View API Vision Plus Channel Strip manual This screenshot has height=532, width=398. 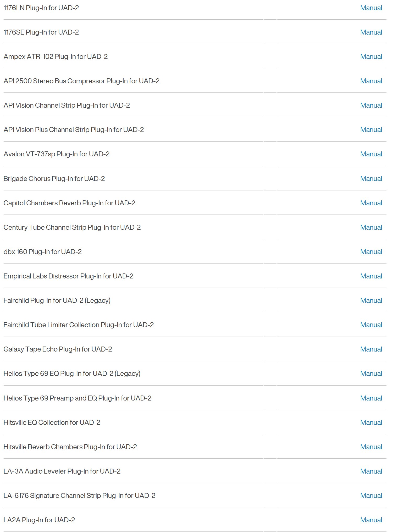[371, 130]
